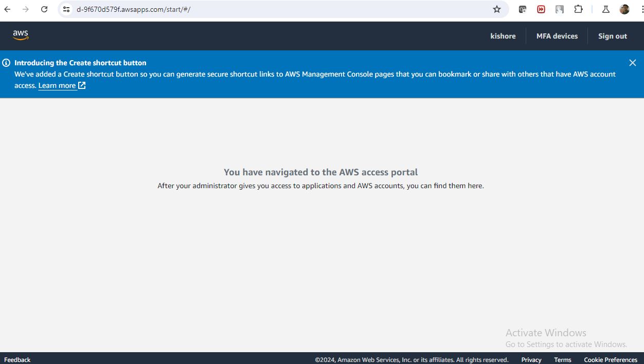Open the Extensions puzzle-piece menu

click(x=578, y=9)
